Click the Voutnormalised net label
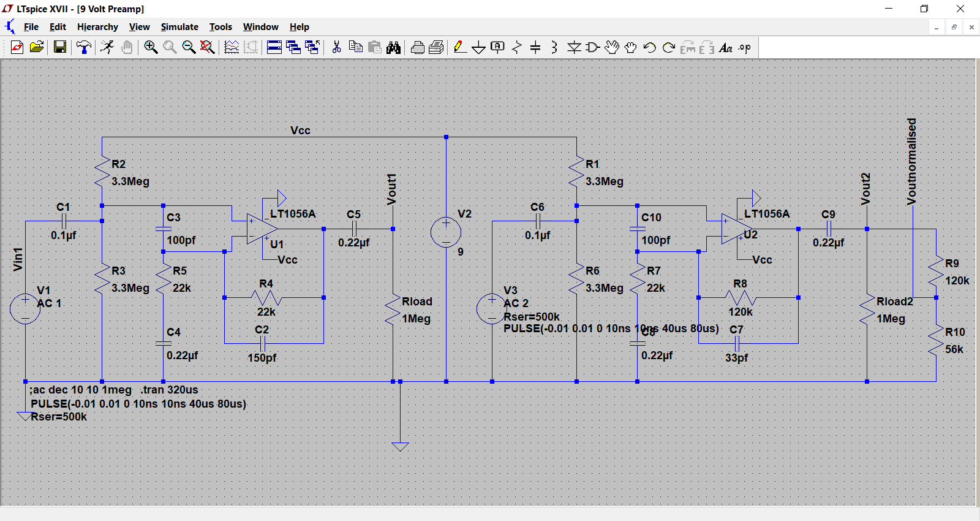This screenshot has width=980, height=521. [x=911, y=161]
